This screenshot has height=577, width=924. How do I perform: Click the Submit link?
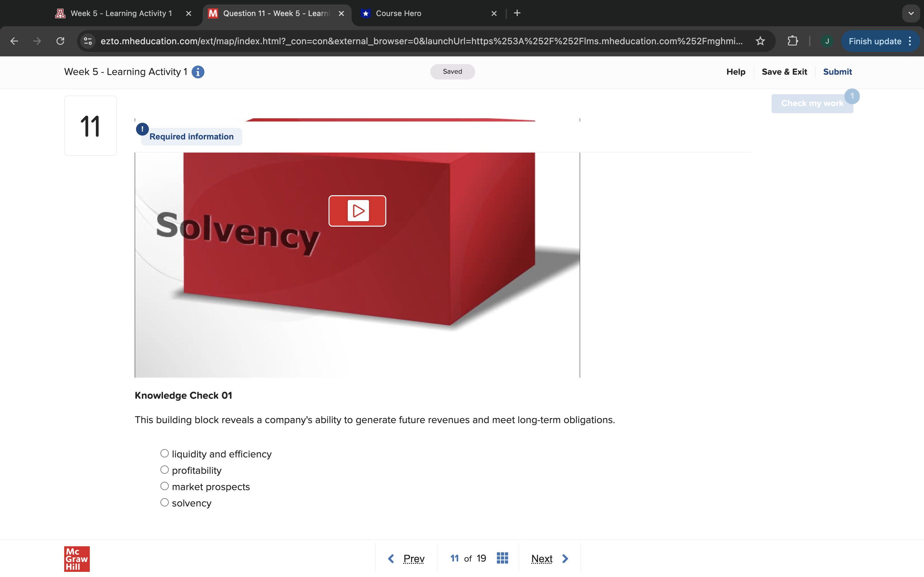point(837,72)
